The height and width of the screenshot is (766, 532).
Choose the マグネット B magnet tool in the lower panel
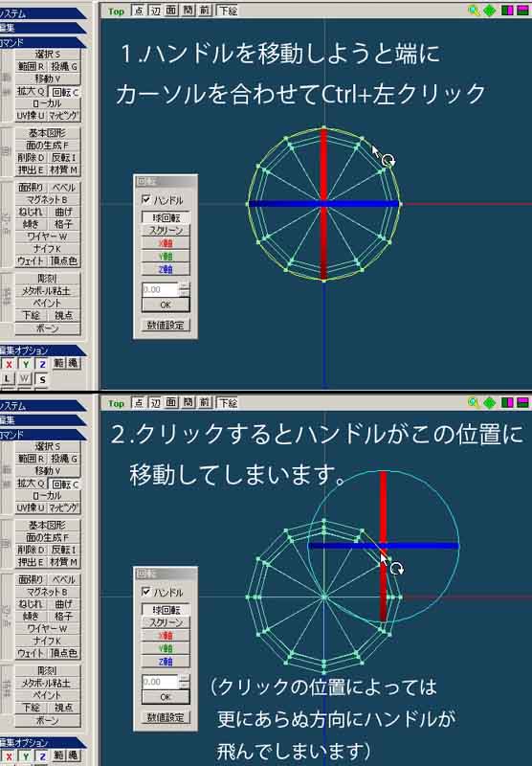47,592
